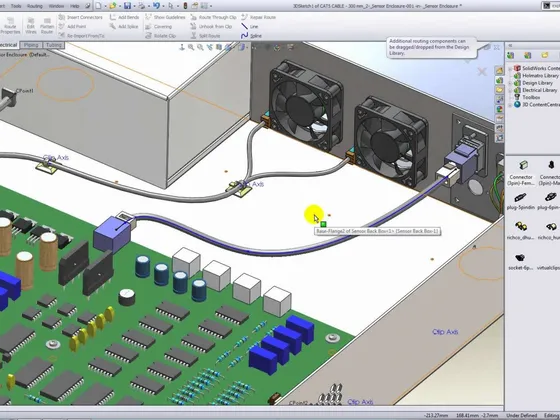Viewport: 560px width, 420px height.
Task: Select Toolbox in library tree
Action: point(527,97)
